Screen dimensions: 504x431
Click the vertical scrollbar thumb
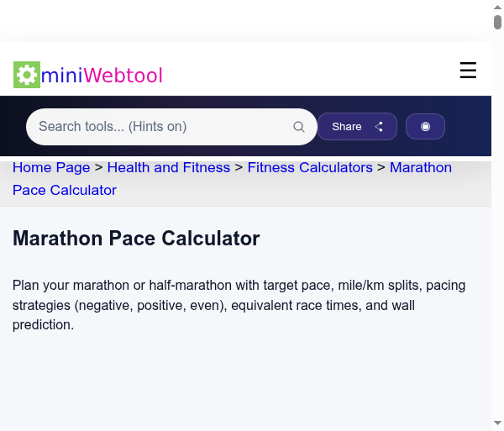[x=498, y=23]
